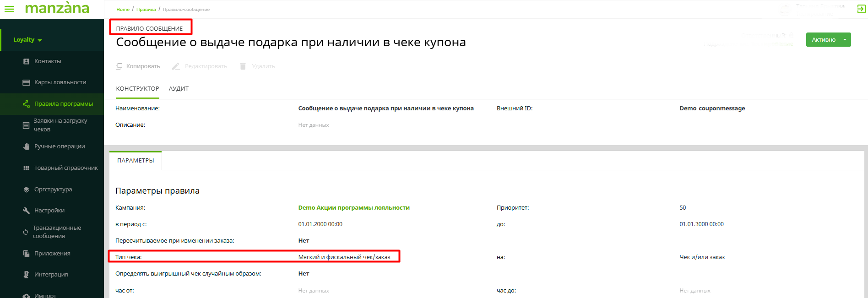Click the Ручные операции hand icon
Viewport: 868px width, 298px height.
(x=26, y=146)
